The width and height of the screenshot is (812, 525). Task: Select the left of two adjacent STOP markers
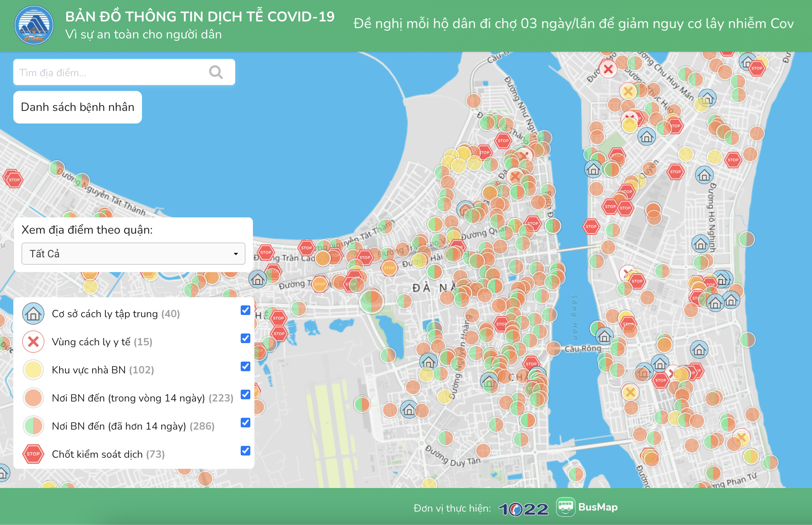pos(610,206)
